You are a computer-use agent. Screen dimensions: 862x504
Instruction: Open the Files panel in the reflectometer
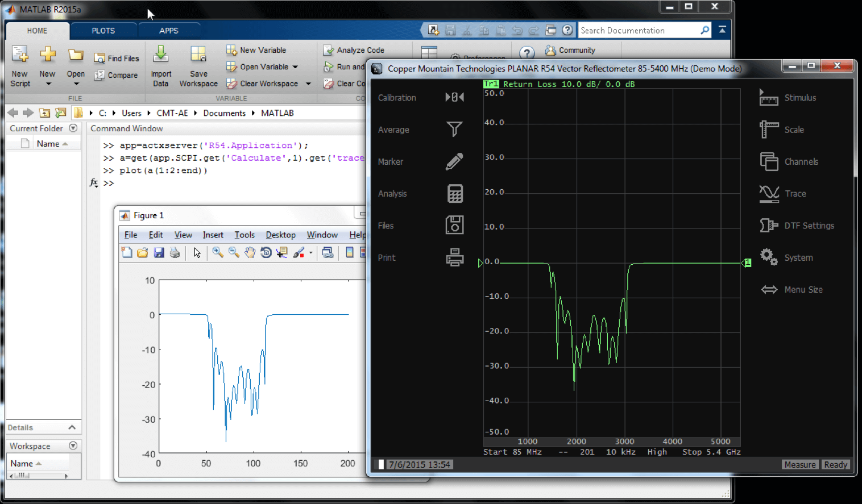(x=454, y=225)
